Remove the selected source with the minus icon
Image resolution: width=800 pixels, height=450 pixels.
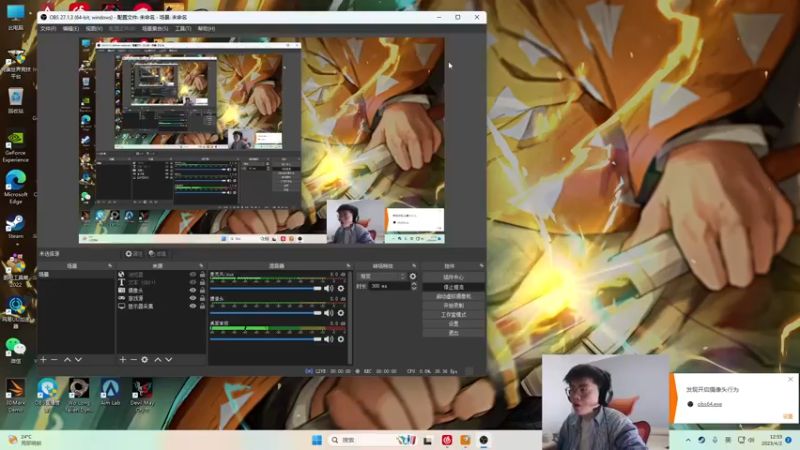[134, 360]
